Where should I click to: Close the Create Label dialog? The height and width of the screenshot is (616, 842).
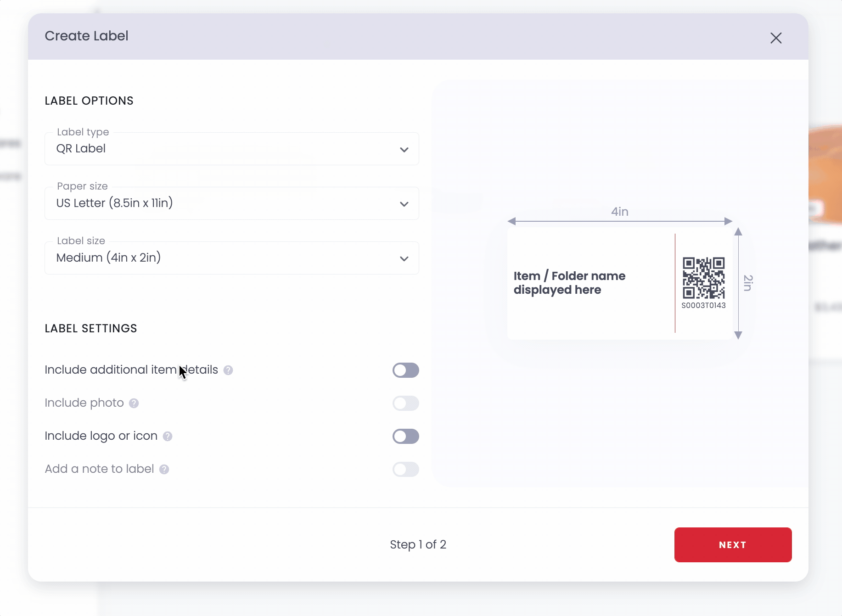pos(776,38)
